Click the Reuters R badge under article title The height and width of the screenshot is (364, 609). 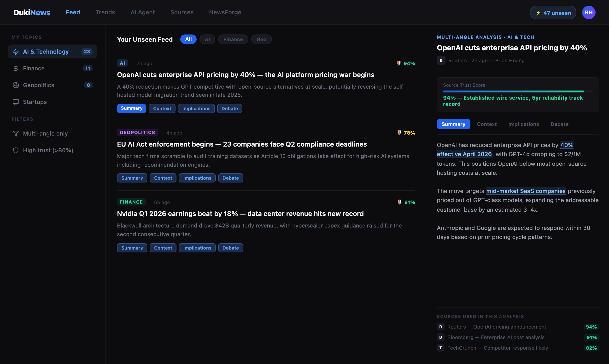441,61
